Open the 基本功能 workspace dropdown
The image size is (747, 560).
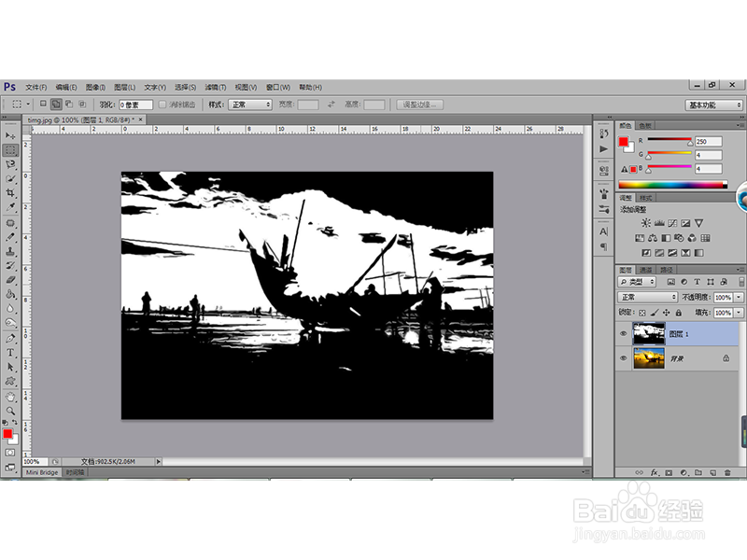(714, 105)
